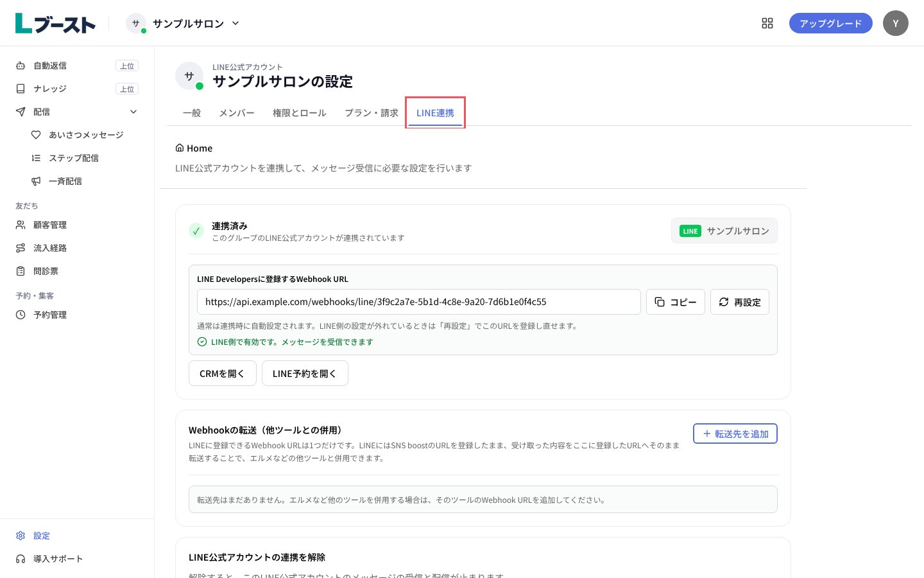Click the Y user avatar
The height and width of the screenshot is (578, 924).
click(896, 23)
